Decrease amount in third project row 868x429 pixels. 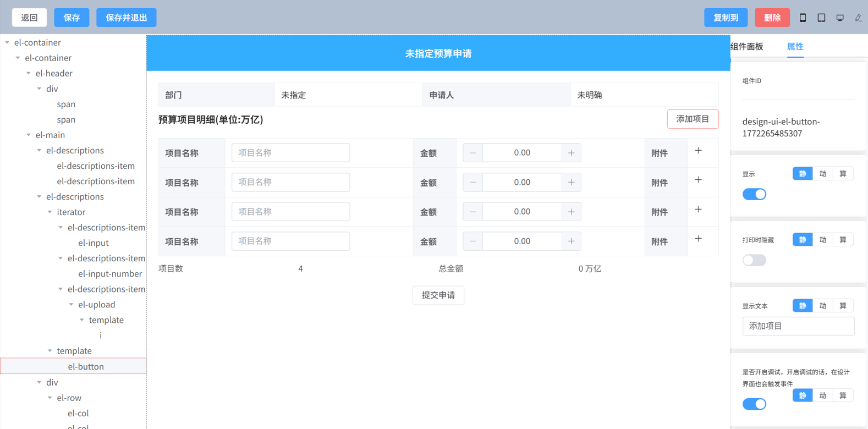click(473, 212)
